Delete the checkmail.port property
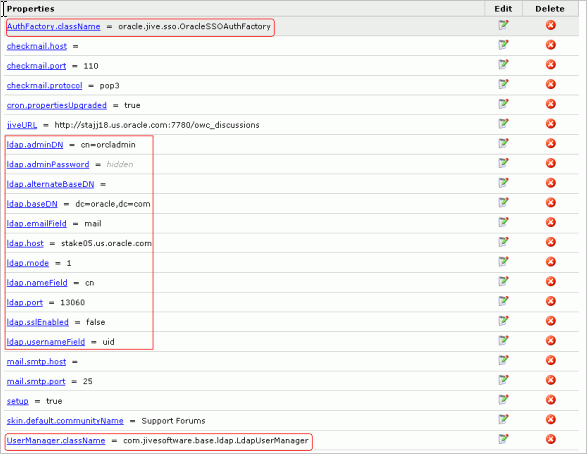The width and height of the screenshot is (587, 454). (x=550, y=64)
